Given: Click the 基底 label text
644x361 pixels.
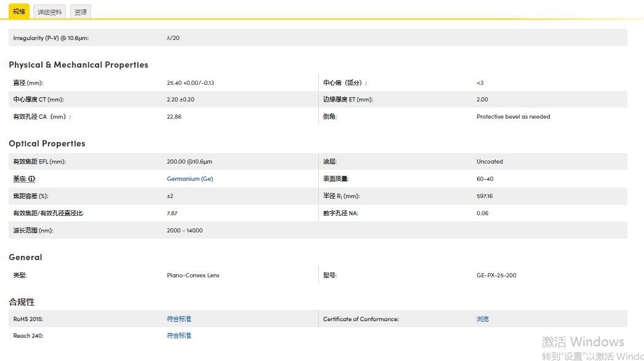Looking at the screenshot, I should pyautogui.click(x=20, y=179).
